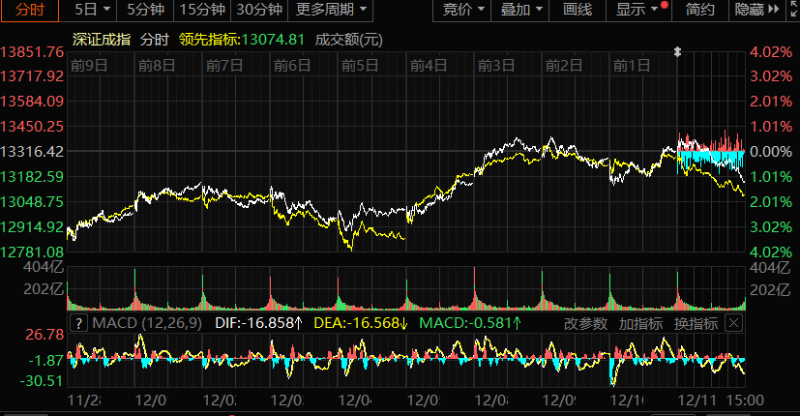This screenshot has width=800, height=416.
Task: Close the MACD indicator panel
Action: pyautogui.click(x=734, y=323)
